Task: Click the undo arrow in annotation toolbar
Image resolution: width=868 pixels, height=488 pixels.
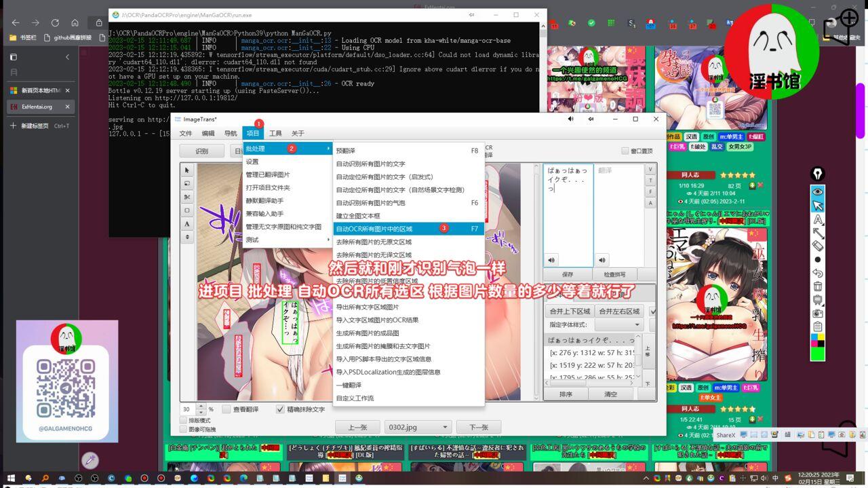Action: [818, 273]
